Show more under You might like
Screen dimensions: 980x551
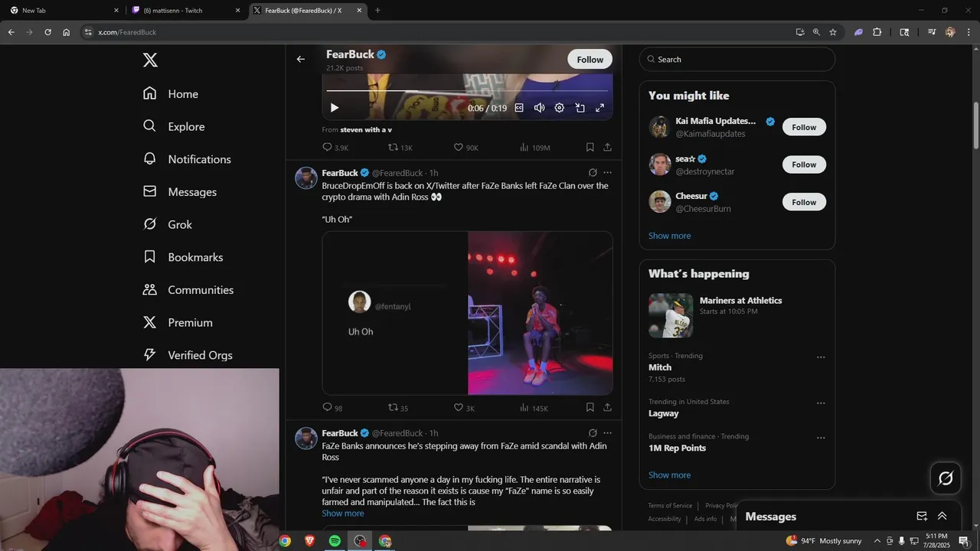click(669, 236)
